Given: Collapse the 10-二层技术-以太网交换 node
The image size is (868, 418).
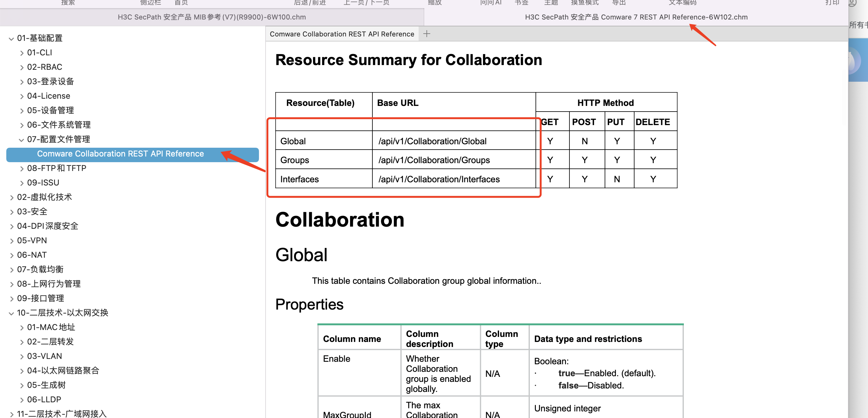Looking at the screenshot, I should point(11,313).
